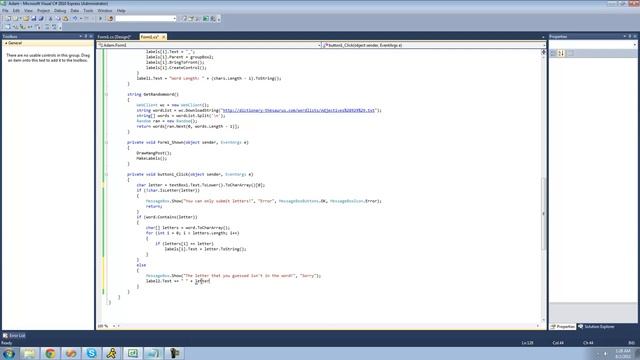Click the editor vertical scrollbar thumb
Viewport: 640px width, 360px height.
[543, 214]
